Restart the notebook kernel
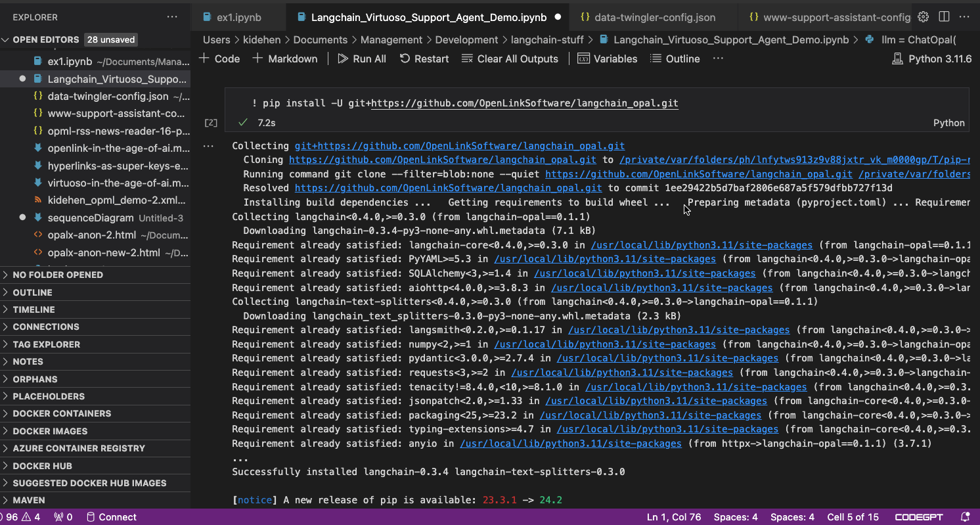The width and height of the screenshot is (980, 525). (424, 58)
